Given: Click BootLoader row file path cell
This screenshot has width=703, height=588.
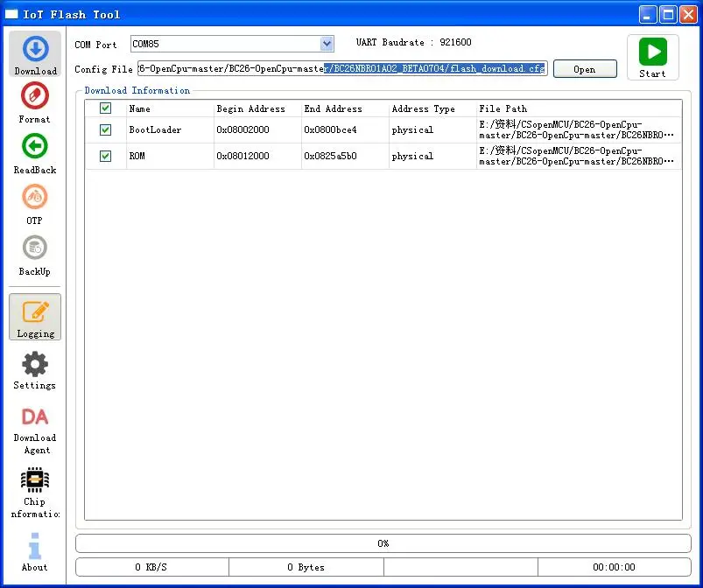Looking at the screenshot, I should [579, 130].
